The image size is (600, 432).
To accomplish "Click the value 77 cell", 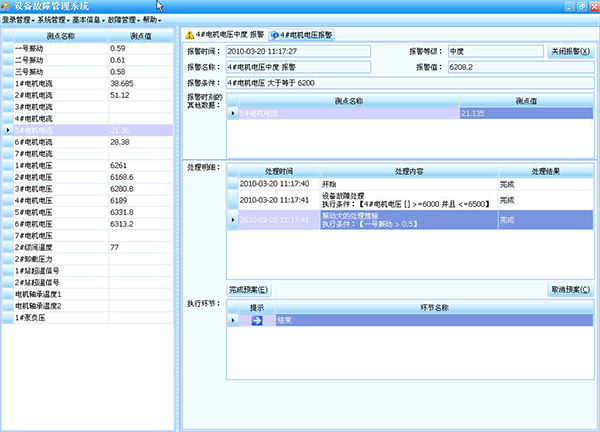I will (141, 248).
